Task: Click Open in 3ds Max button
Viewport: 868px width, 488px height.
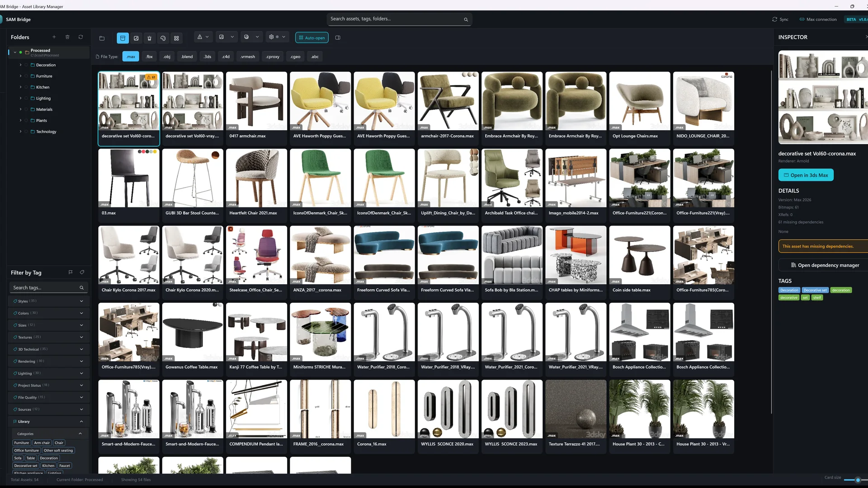Action: (x=806, y=175)
